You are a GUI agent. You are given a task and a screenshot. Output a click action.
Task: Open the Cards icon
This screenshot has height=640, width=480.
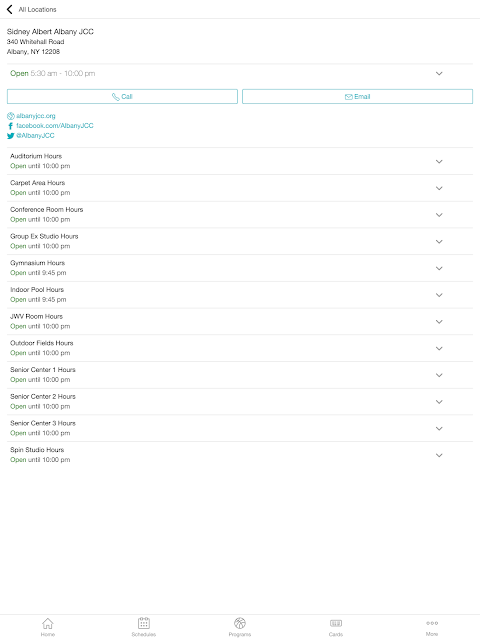coord(336,623)
